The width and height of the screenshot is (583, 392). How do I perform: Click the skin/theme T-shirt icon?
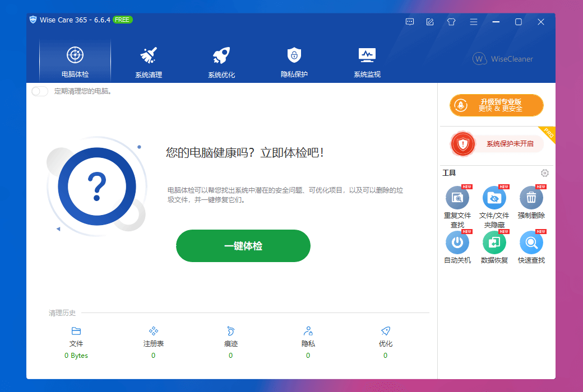pyautogui.click(x=451, y=22)
